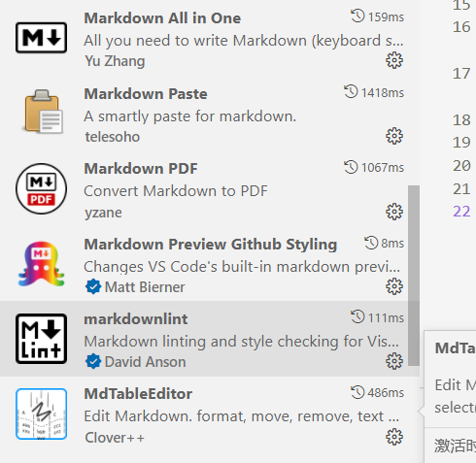Click the 1418ms activation time indicator

coord(374,92)
